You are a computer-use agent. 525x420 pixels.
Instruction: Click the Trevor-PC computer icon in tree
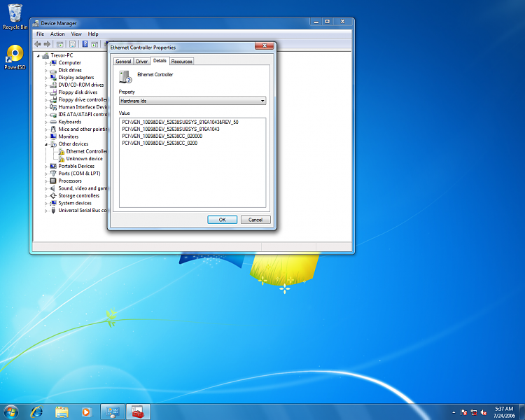46,55
